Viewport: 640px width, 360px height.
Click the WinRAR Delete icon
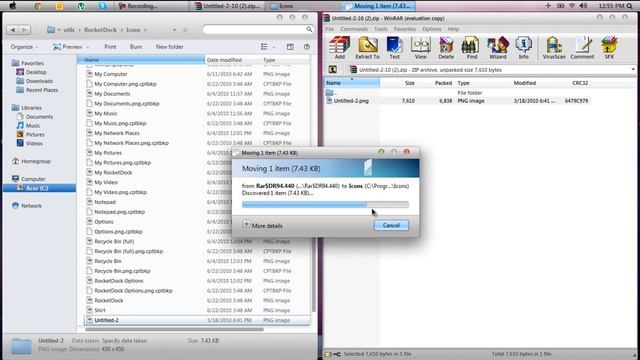click(446, 47)
